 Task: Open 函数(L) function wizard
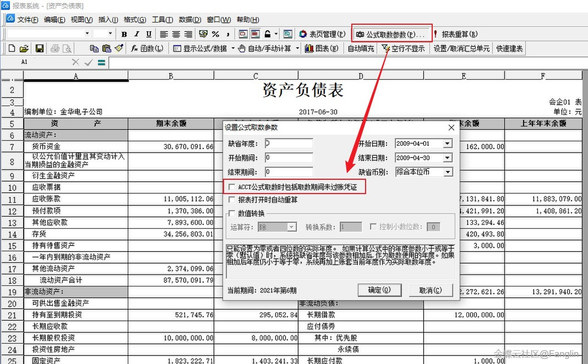(x=147, y=49)
